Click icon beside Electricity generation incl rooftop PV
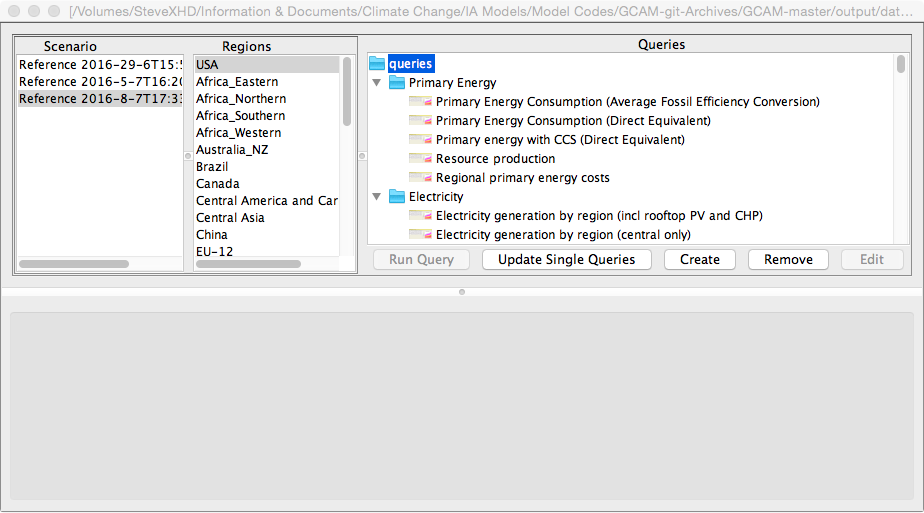 coord(420,216)
